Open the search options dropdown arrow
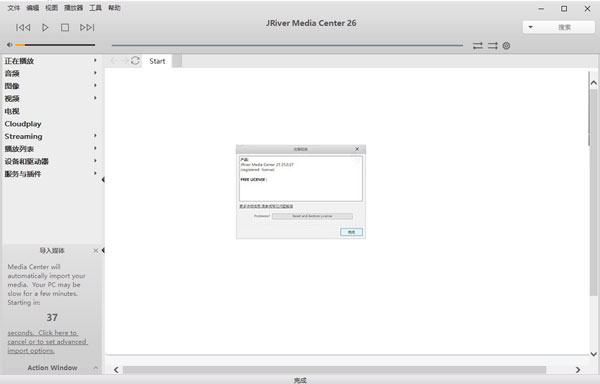The height and width of the screenshot is (384, 600). 530,27
